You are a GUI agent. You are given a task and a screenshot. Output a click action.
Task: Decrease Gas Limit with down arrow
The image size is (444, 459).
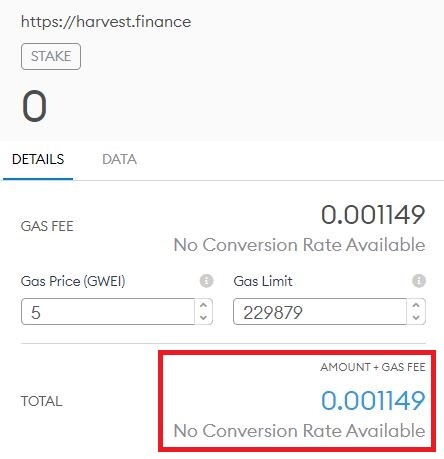pyautogui.click(x=416, y=318)
